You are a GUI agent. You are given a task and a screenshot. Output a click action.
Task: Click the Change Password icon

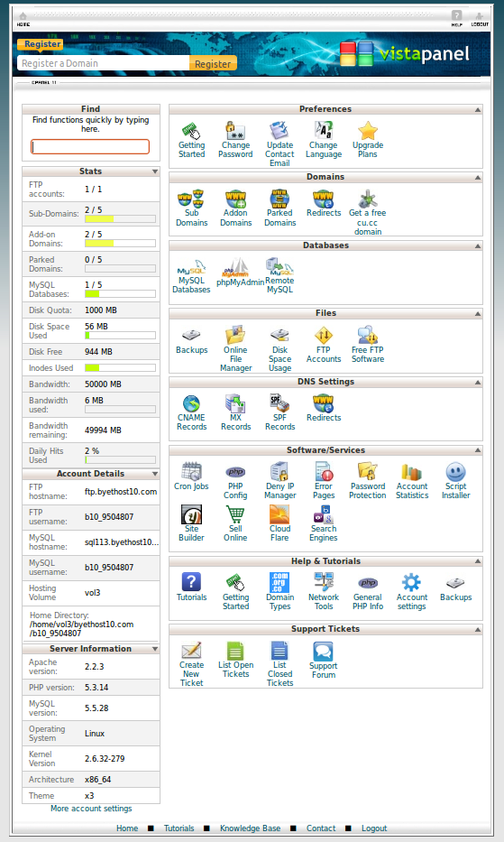click(x=235, y=131)
